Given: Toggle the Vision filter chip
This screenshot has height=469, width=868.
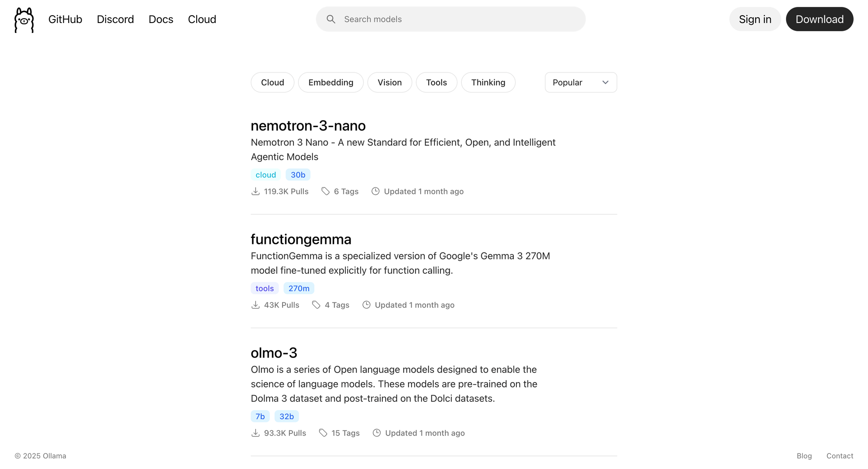Looking at the screenshot, I should [389, 82].
